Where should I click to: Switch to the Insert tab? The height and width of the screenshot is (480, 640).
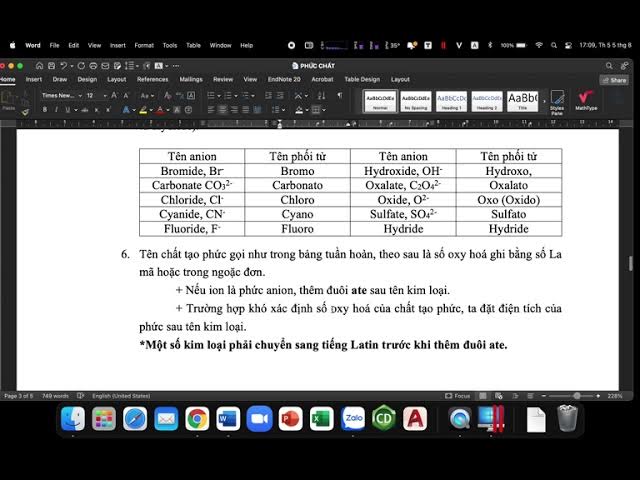pos(34,80)
